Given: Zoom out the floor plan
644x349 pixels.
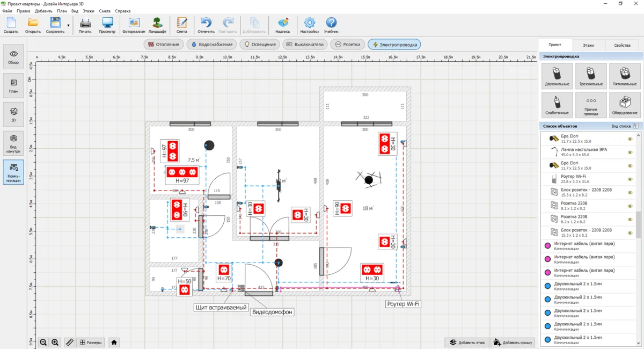Looking at the screenshot, I should (x=43, y=343).
